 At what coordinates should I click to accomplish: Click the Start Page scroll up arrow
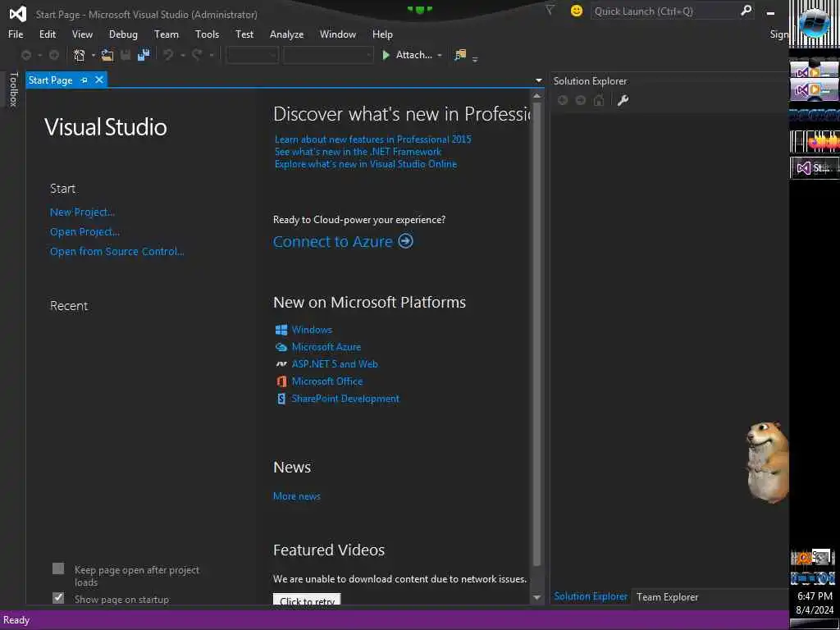tap(536, 95)
